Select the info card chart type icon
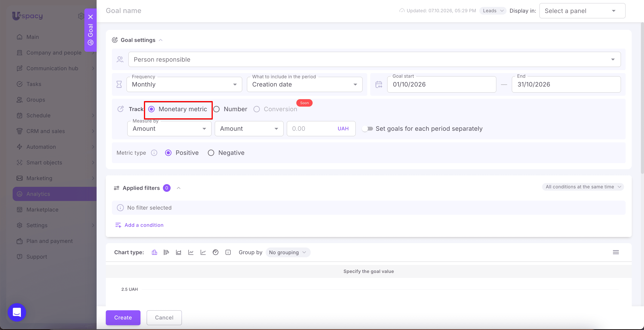Screen dimensions: 644x330 tap(228, 252)
